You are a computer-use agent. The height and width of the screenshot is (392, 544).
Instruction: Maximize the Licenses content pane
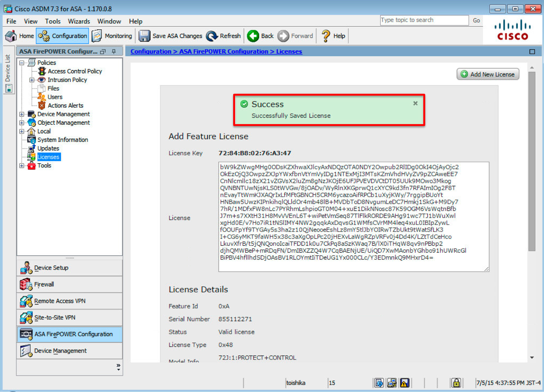[x=532, y=51]
